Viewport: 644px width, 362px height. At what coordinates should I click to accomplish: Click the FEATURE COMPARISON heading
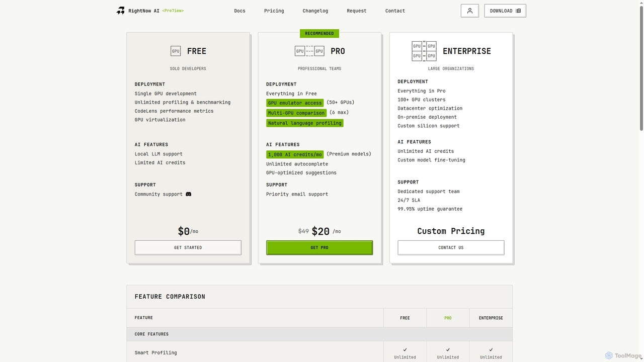(170, 297)
